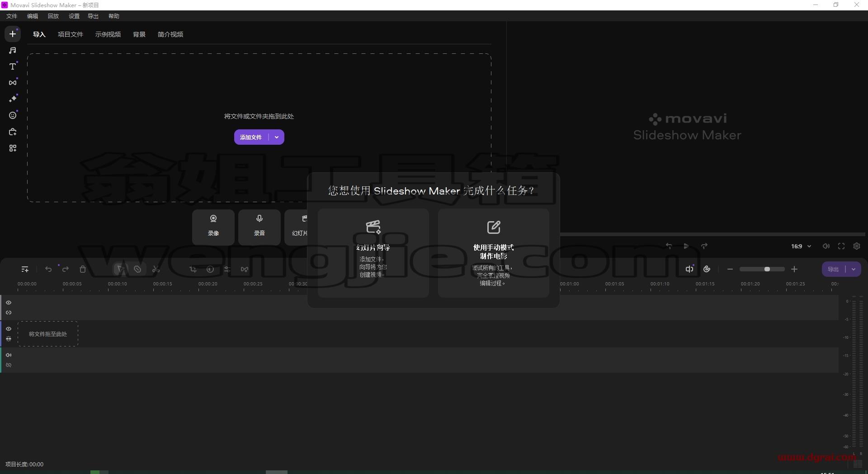Switch to the 背景 tab
Screen dimensions: 868x474
[139, 34]
